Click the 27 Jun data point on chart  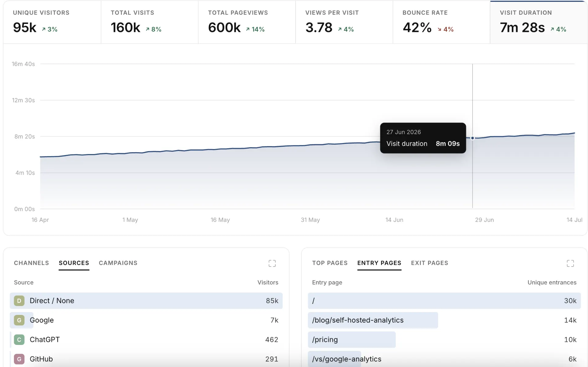click(x=473, y=138)
